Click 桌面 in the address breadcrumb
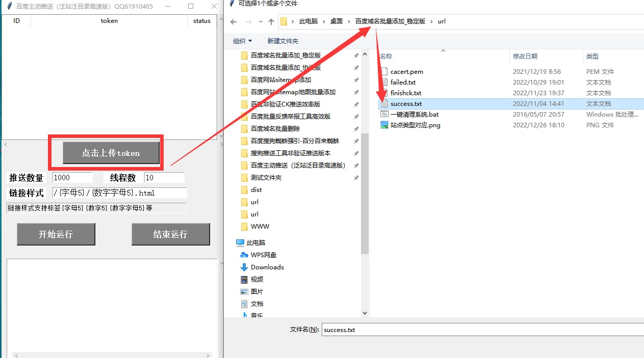The height and width of the screenshot is (358, 644). pyautogui.click(x=337, y=21)
